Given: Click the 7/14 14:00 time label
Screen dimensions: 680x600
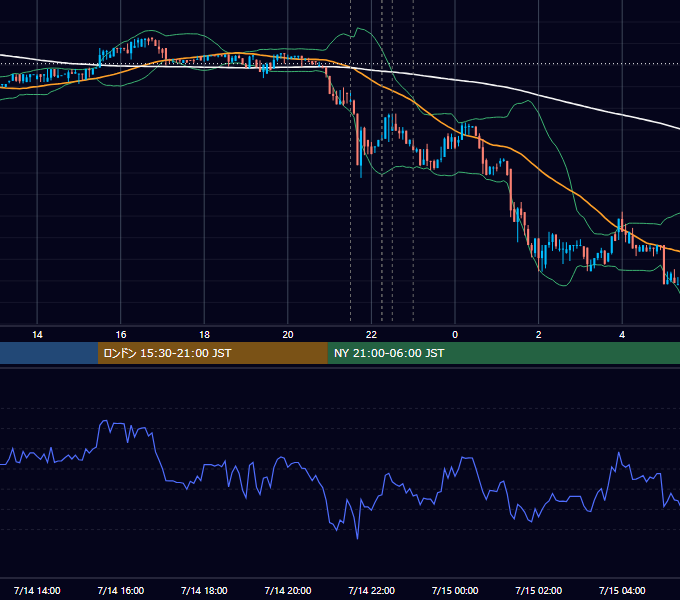Looking at the screenshot, I should tap(37, 590).
